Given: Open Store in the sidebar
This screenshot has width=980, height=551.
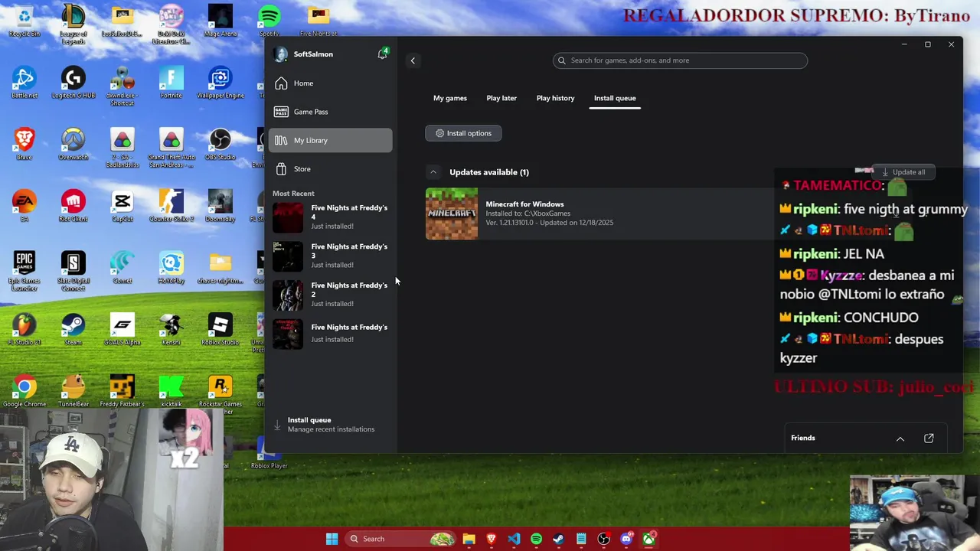Looking at the screenshot, I should [330, 168].
